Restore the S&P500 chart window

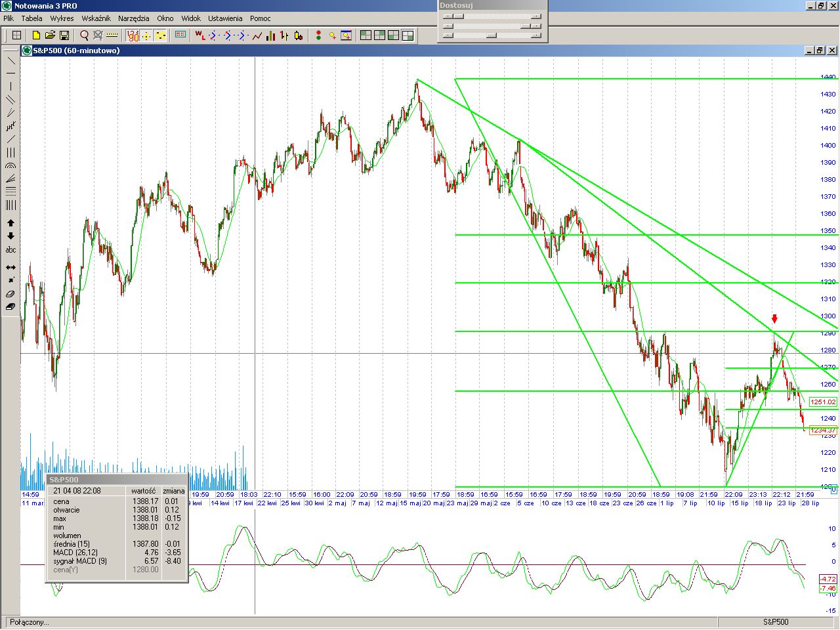tap(820, 51)
